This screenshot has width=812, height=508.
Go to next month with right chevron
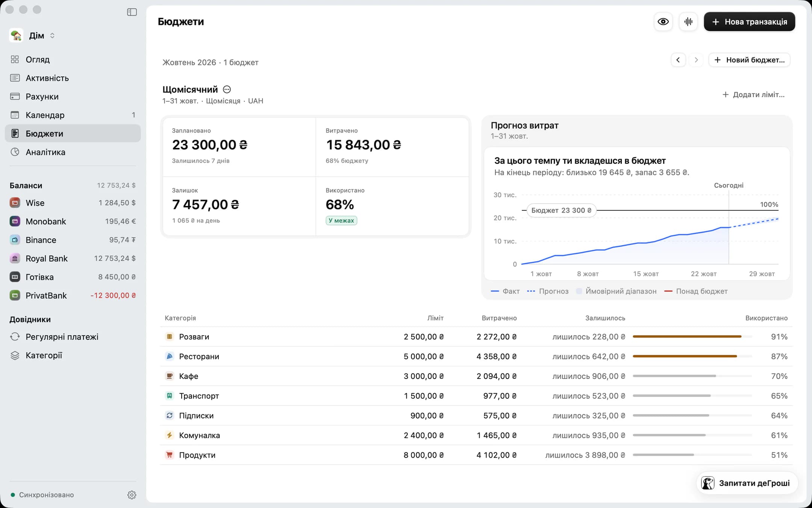(x=696, y=60)
